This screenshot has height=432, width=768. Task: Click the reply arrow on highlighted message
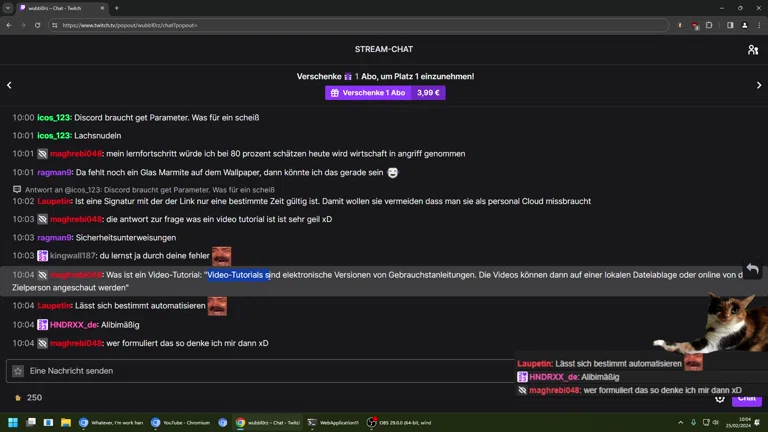point(753,269)
